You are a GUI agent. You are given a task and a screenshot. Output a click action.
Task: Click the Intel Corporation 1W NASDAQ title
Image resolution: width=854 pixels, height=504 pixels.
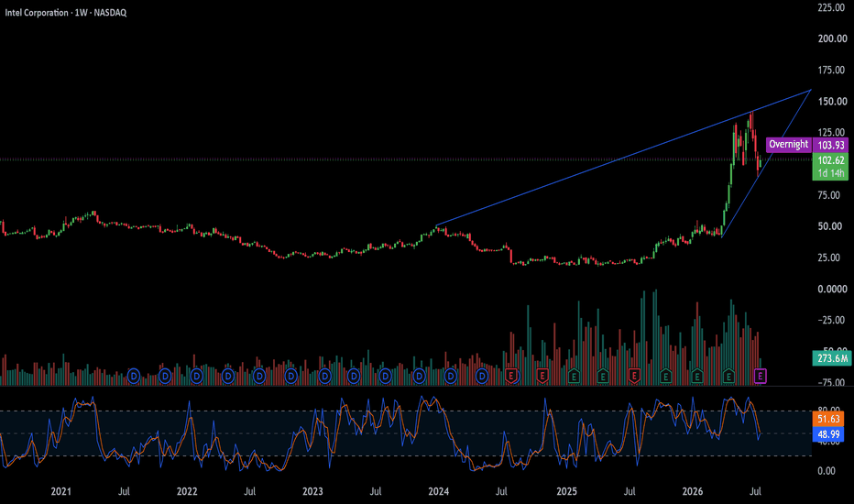click(x=66, y=13)
